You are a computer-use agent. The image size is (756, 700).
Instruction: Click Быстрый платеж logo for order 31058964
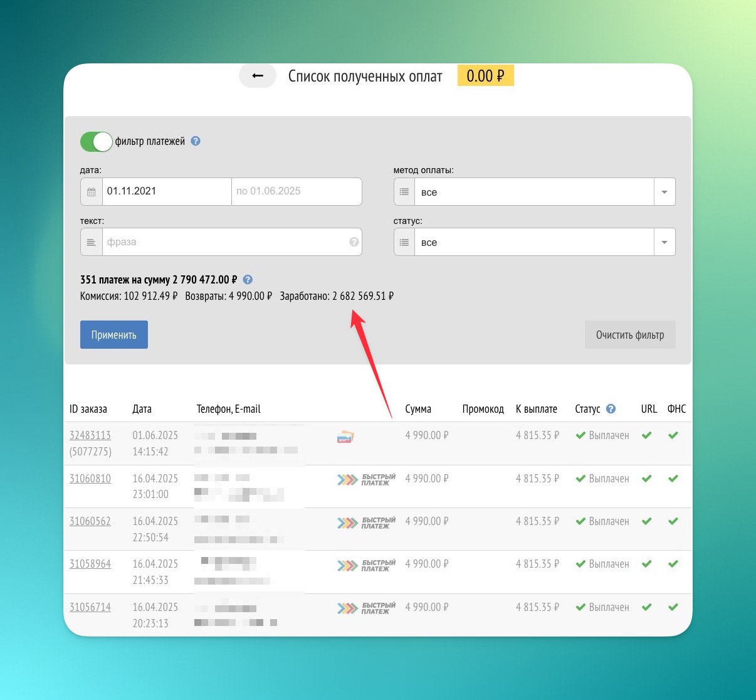(x=366, y=566)
